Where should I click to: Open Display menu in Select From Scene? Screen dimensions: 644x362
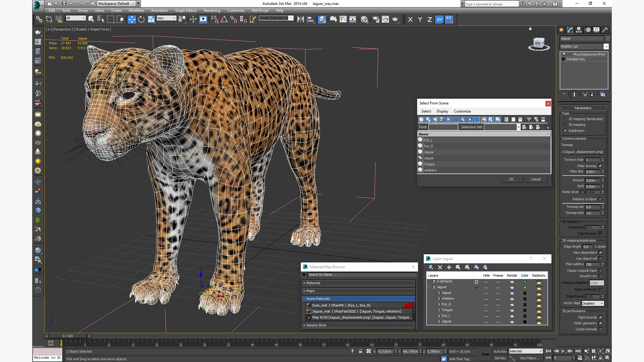(x=442, y=111)
